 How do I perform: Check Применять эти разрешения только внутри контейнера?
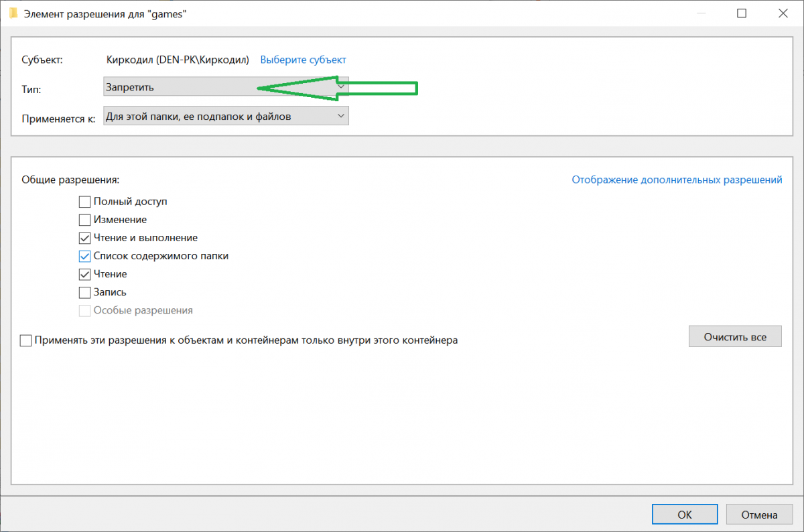tap(25, 340)
